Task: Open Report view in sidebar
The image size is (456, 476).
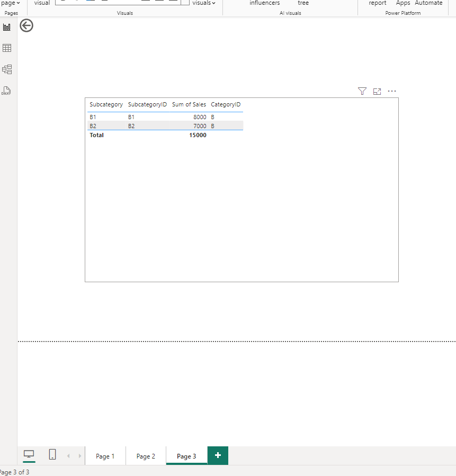Action: [x=7, y=27]
